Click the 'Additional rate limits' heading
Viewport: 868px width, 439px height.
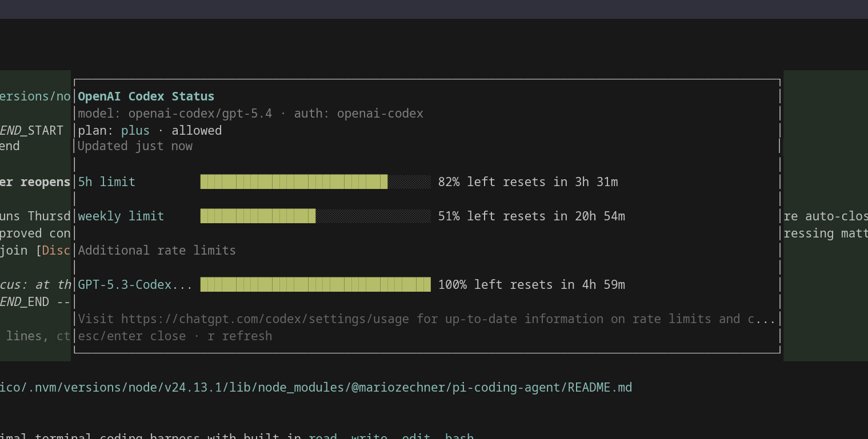tap(157, 251)
